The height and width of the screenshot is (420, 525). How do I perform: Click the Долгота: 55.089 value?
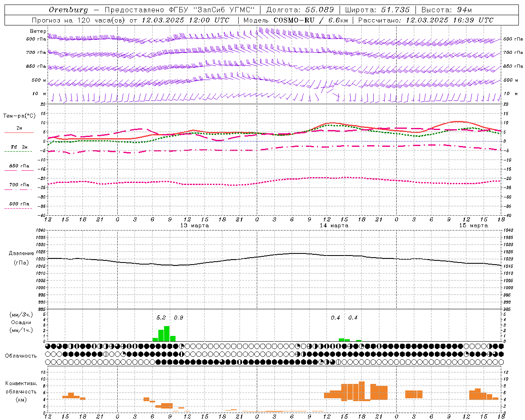300,10
